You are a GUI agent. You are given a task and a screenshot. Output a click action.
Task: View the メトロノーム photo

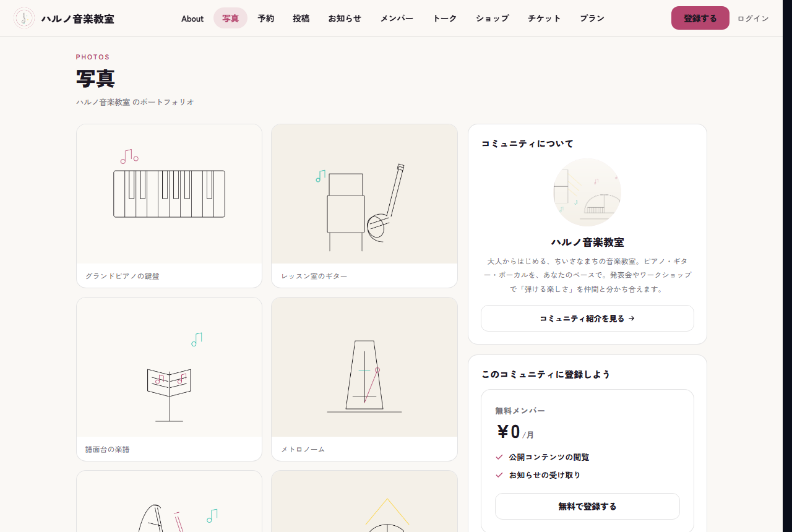(364, 367)
